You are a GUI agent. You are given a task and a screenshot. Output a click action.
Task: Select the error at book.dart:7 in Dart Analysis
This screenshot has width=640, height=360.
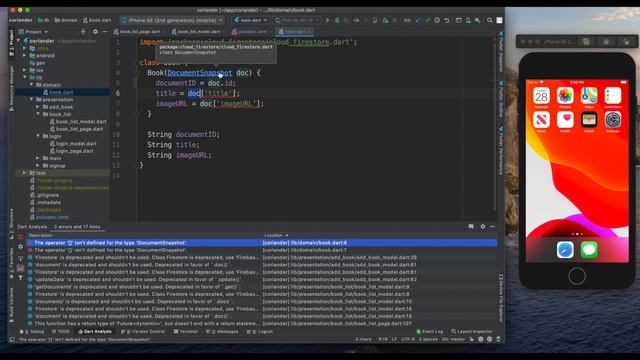pyautogui.click(x=262, y=250)
